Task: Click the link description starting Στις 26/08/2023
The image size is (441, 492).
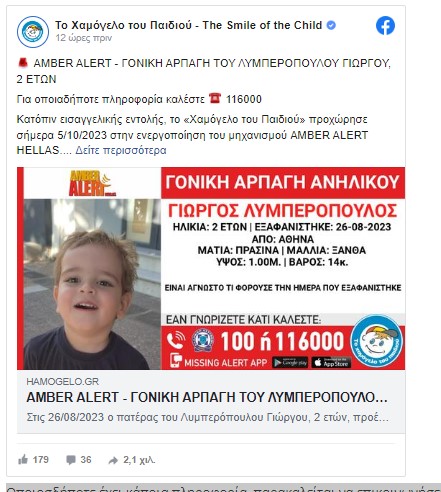Action: pos(207,417)
